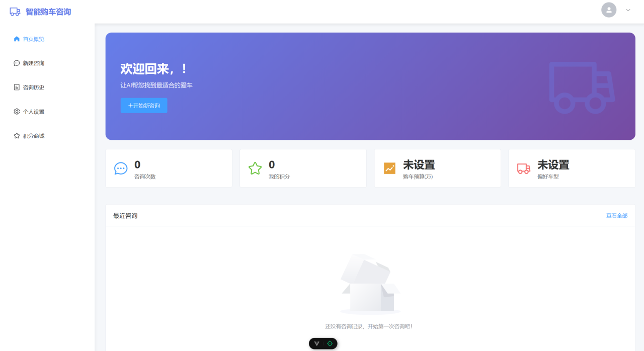
Task: Open the 积分商城 menu item
Action: click(x=47, y=136)
